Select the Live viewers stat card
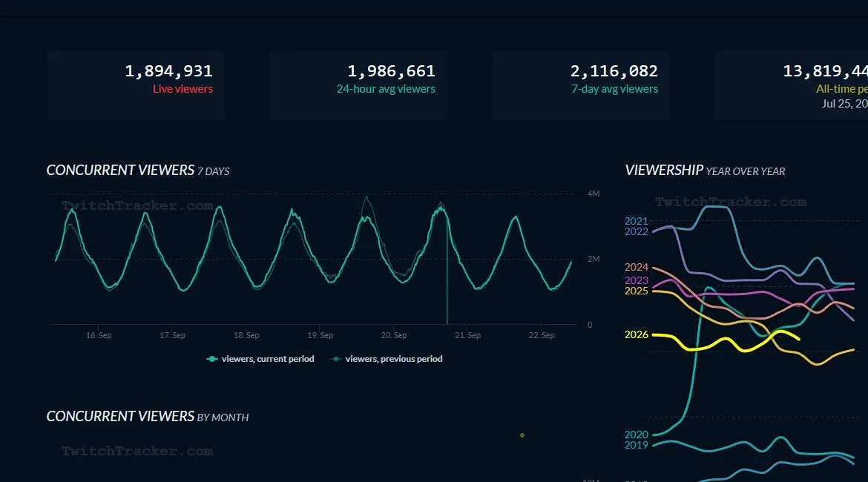The image size is (868, 482). click(136, 85)
